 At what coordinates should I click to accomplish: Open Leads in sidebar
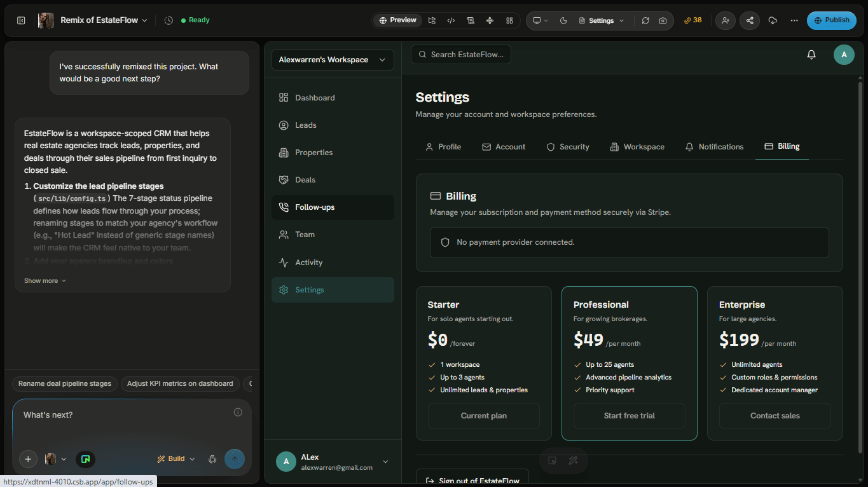[333, 125]
